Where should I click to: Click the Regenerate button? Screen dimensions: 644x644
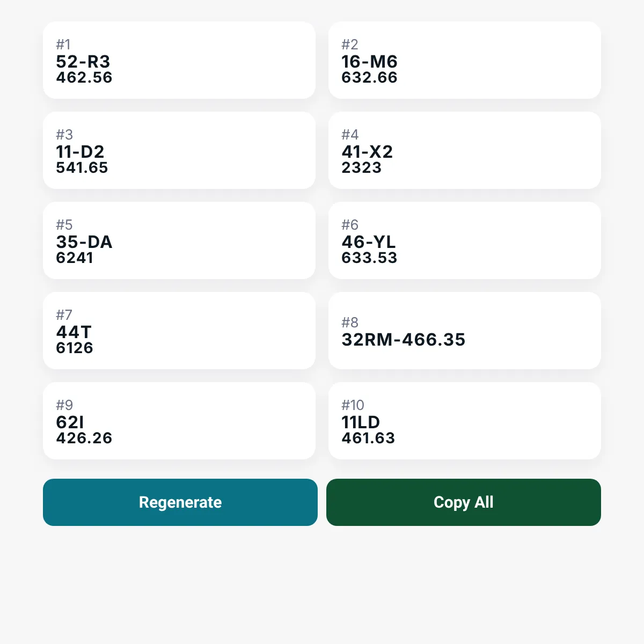click(180, 502)
